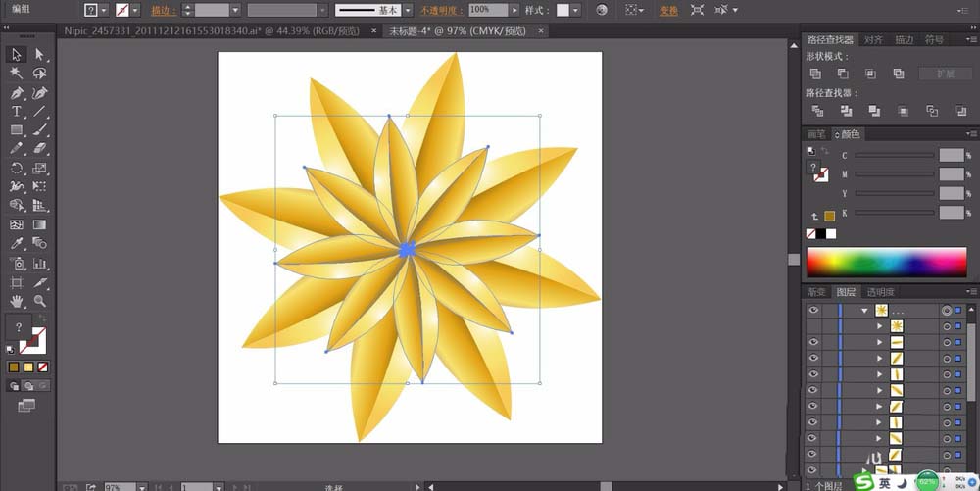Viewport: 980px width, 491px height.
Task: Show the hidden flower sublayer
Action: [x=813, y=326]
